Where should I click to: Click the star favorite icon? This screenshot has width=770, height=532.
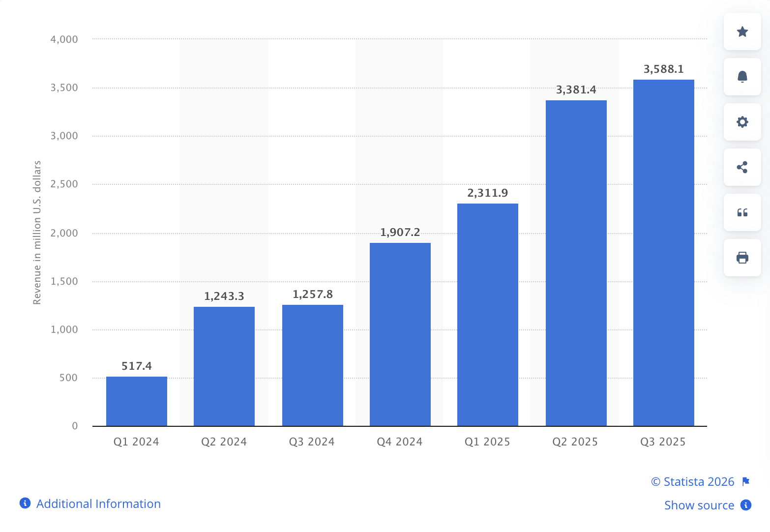coord(742,32)
